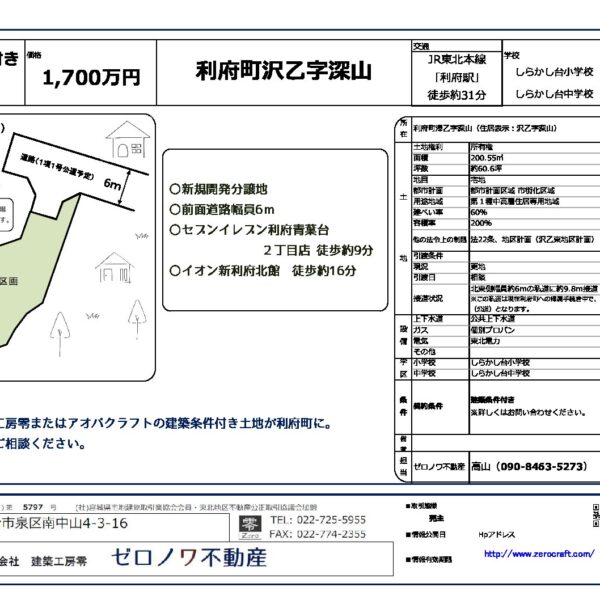This screenshot has height=600, width=600.
Task: Click the 容積率 value 200%
Action: (x=481, y=223)
